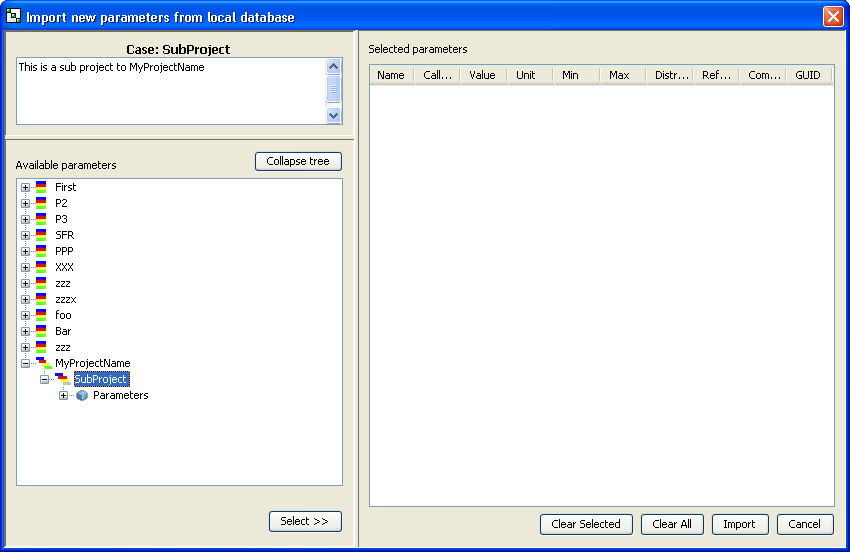The image size is (850, 552).
Task: Select the "XXX" tree label
Action: pos(64,267)
